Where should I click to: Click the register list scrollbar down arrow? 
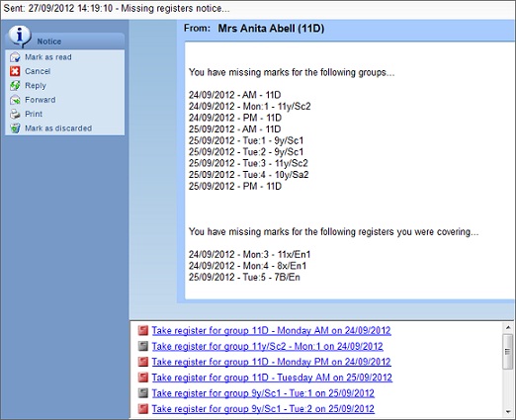click(x=508, y=411)
